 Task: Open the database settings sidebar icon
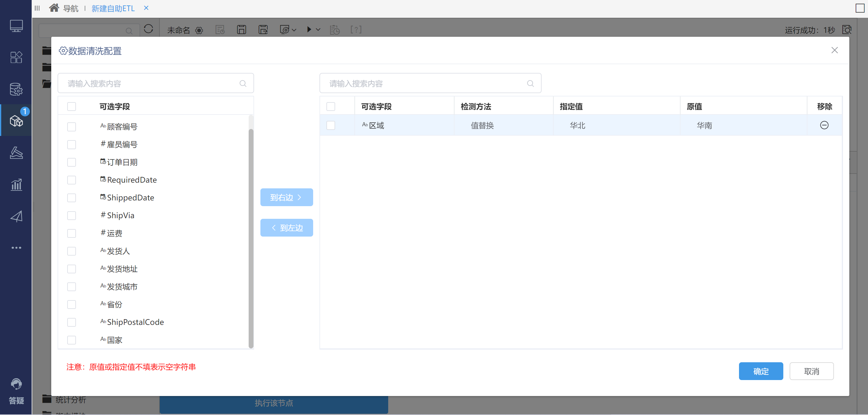tap(16, 89)
